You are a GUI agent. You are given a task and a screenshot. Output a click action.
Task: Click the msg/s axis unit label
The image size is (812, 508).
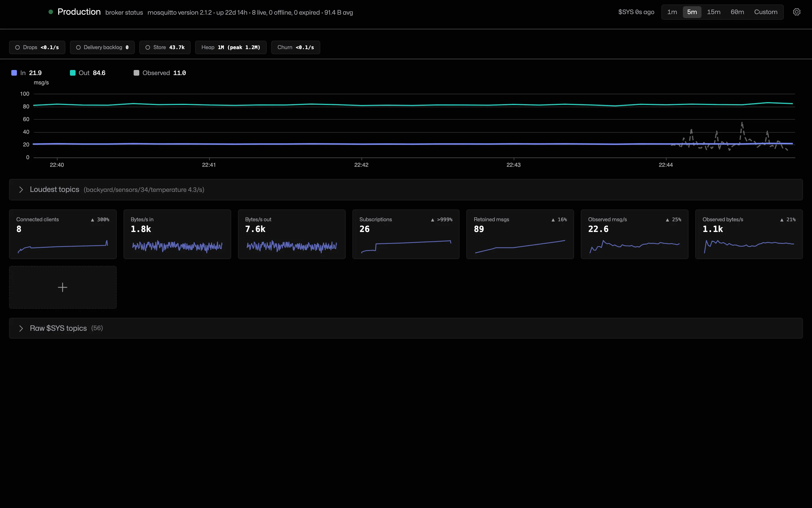[x=41, y=83]
